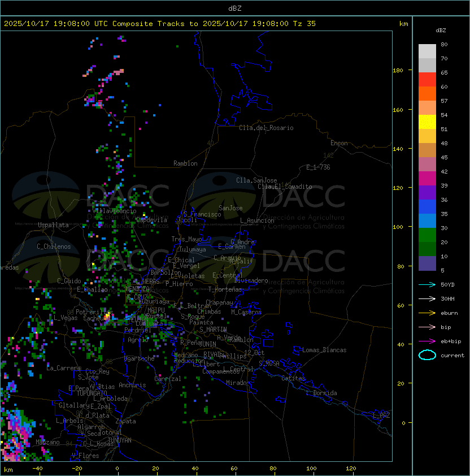The image size is (470, 476).
Task: Select the bright yellow 54–51 dBZ band
Action: tap(427, 122)
